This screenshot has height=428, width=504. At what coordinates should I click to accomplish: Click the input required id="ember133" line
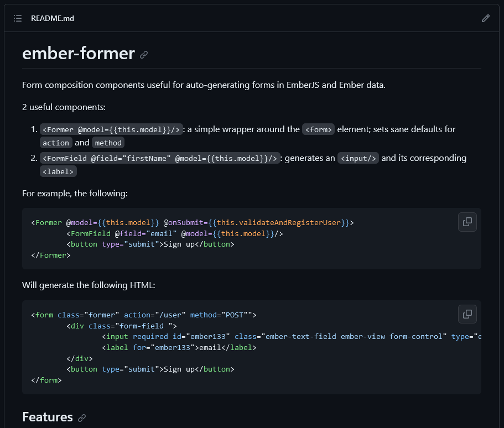point(291,336)
